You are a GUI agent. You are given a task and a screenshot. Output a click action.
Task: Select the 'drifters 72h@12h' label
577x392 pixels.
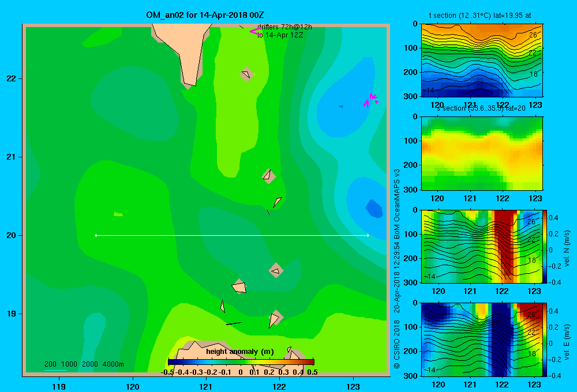click(x=284, y=27)
